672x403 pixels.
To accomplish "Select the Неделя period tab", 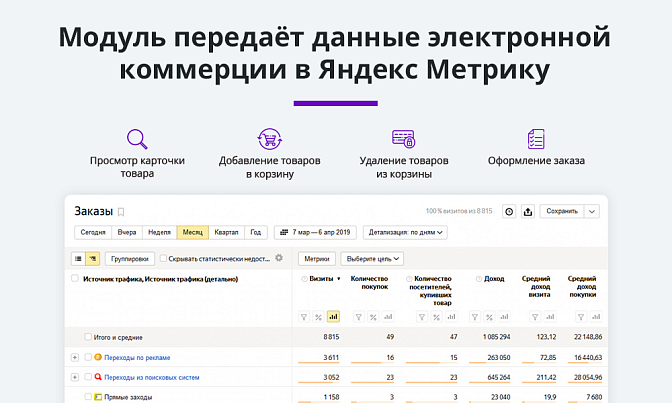I will click(x=159, y=232).
